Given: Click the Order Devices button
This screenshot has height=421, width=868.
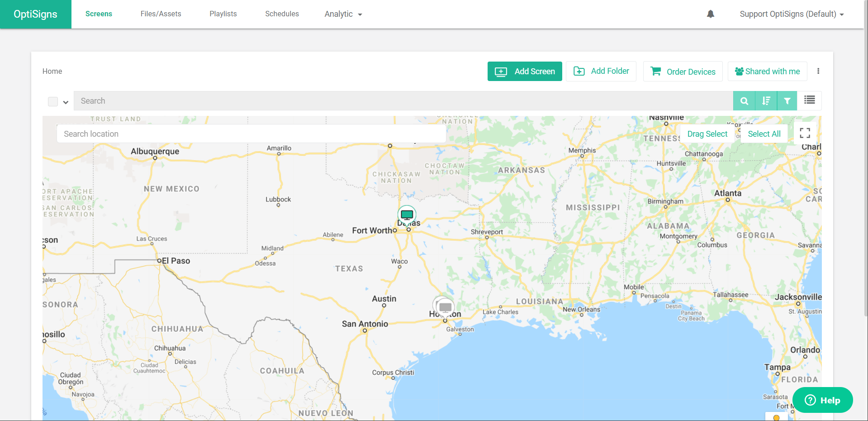Looking at the screenshot, I should point(683,72).
